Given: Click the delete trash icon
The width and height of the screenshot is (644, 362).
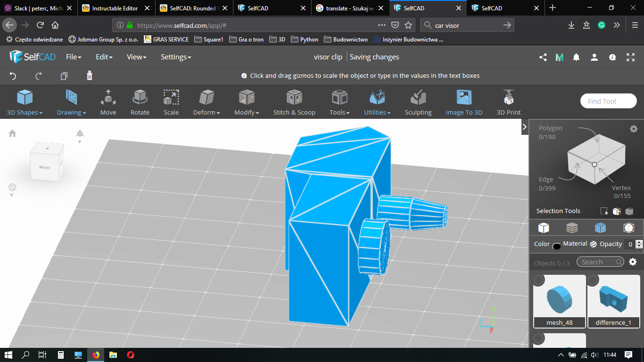Looking at the screenshot, I should point(90,75).
